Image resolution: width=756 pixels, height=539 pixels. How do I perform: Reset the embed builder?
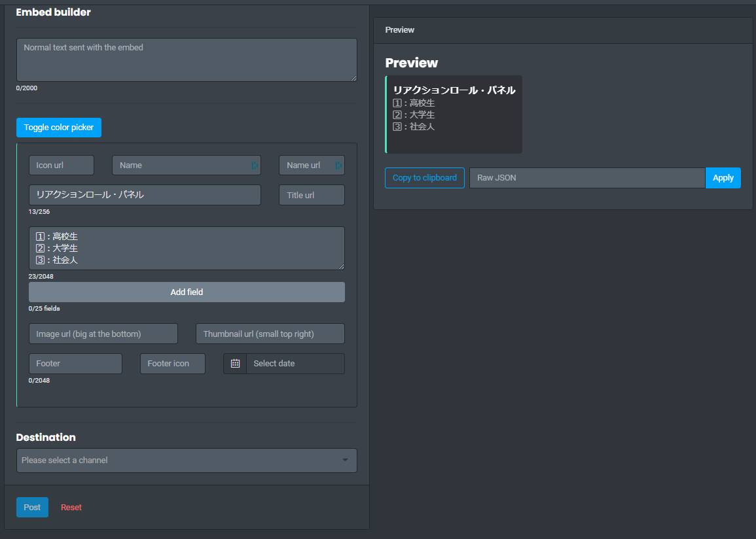click(x=71, y=506)
